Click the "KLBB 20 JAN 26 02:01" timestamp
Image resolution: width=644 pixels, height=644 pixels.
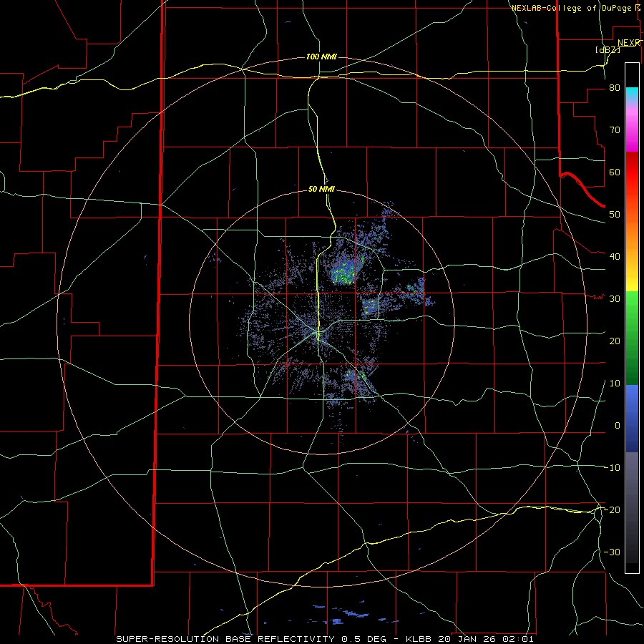[x=469, y=639]
